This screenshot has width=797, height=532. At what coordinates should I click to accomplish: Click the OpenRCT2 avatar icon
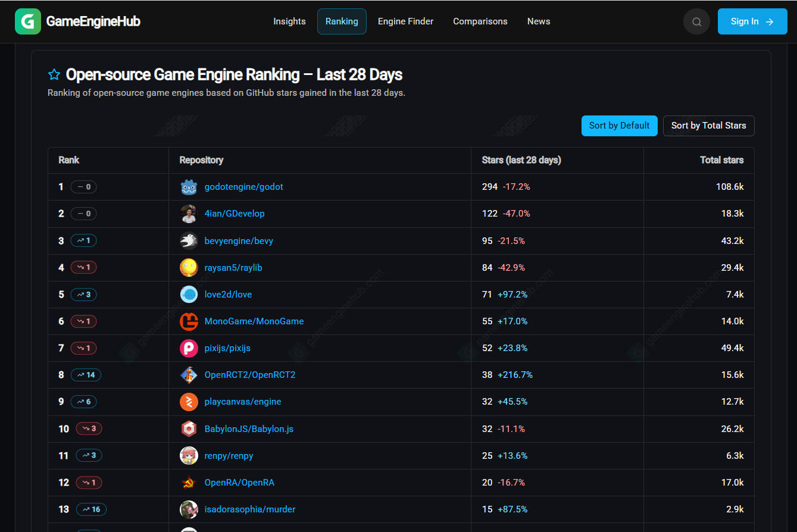189,375
